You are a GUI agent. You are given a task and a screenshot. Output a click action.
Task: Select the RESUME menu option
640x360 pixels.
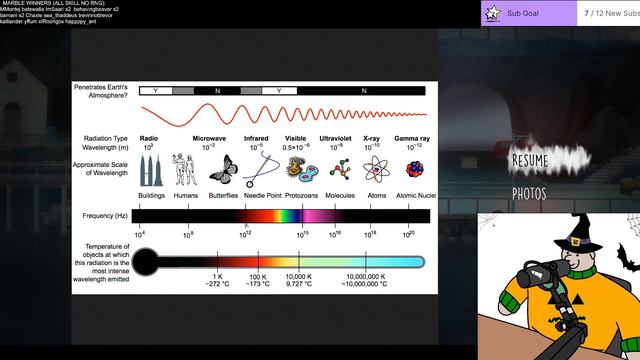[x=530, y=160]
